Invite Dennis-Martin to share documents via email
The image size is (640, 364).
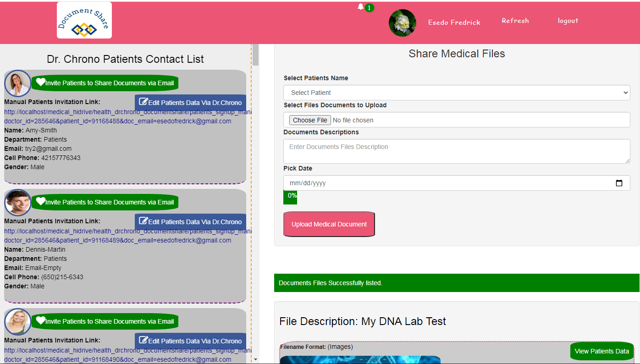click(x=105, y=202)
